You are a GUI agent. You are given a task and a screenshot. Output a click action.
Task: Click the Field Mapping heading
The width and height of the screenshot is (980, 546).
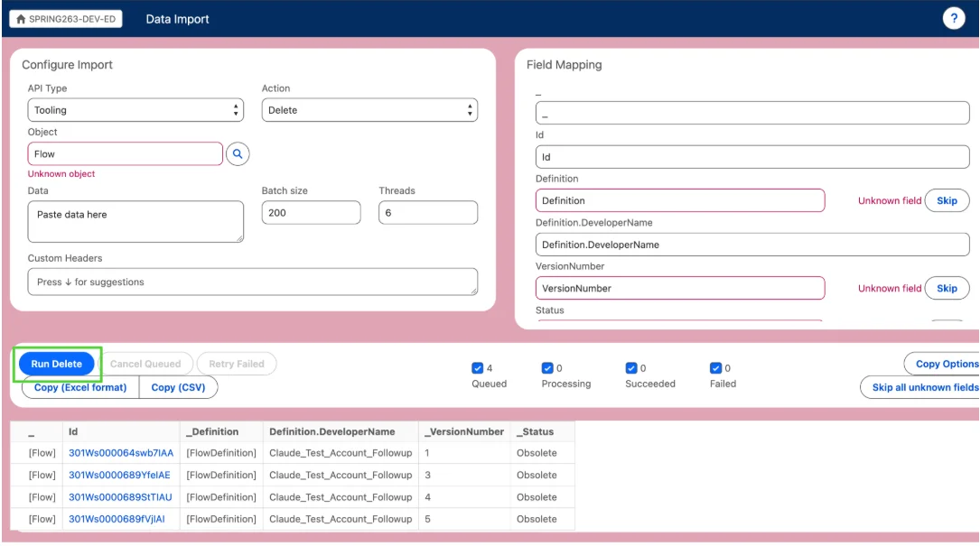[564, 65]
